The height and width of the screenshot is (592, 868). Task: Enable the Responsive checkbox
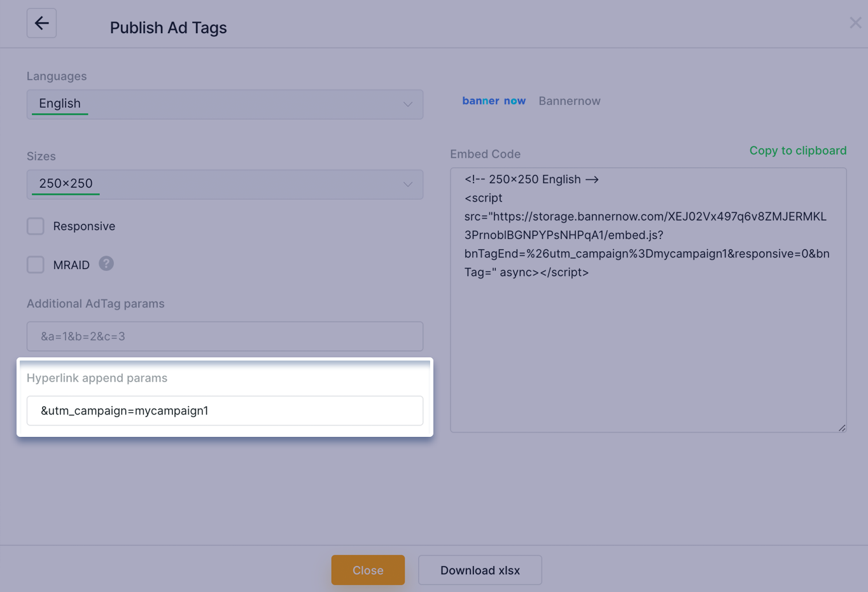36,226
